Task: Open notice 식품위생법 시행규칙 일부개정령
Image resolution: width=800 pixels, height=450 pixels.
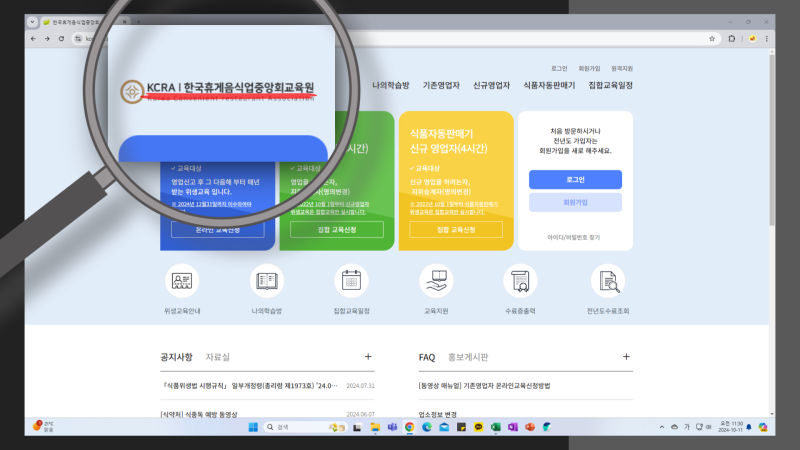Action: (249, 386)
